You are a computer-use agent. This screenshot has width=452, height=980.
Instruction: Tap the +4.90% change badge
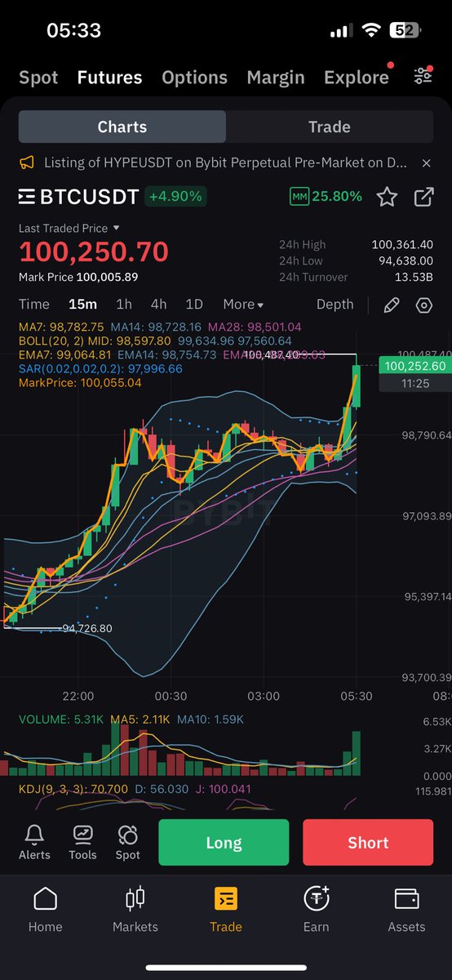[175, 197]
